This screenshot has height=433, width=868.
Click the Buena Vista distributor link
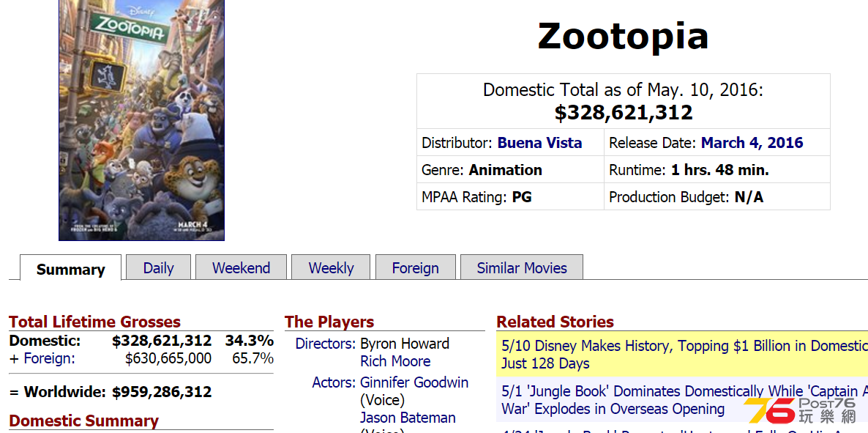tap(539, 142)
